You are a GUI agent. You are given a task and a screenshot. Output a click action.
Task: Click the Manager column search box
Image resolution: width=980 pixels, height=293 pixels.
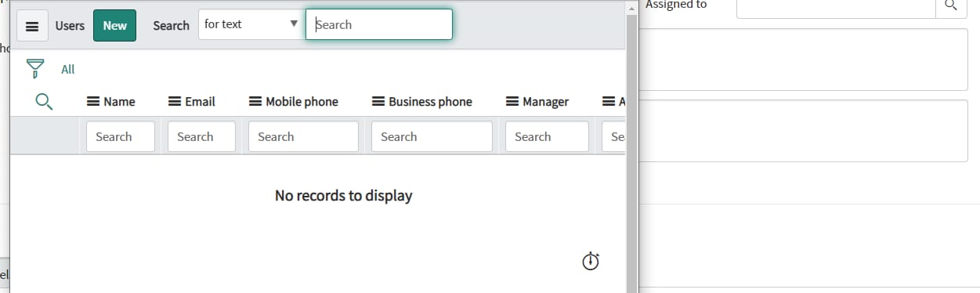547,136
